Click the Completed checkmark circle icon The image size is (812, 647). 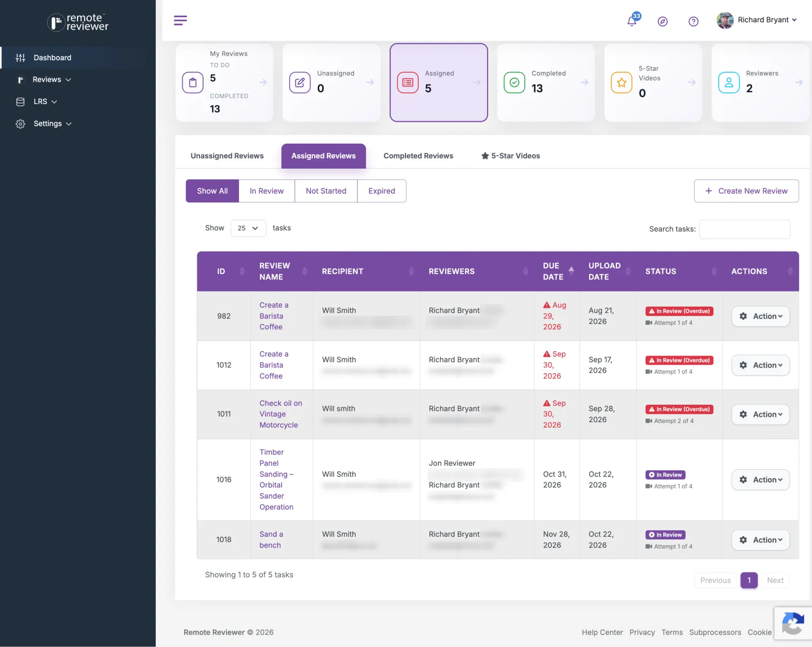coord(514,83)
